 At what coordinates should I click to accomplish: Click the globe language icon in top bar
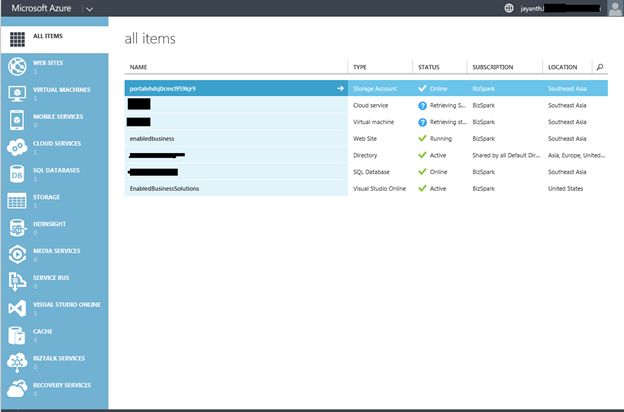(509, 8)
